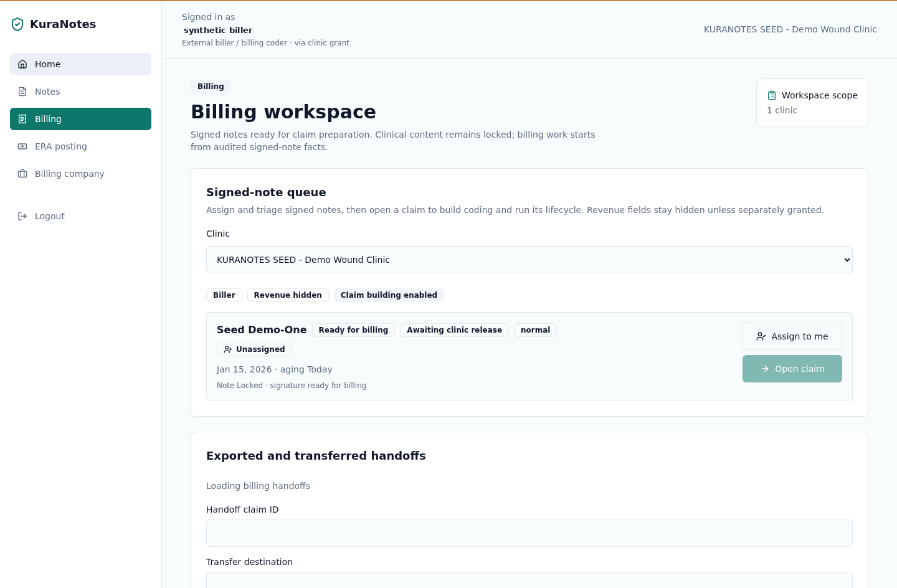The height and width of the screenshot is (588, 897).
Task: Click the 'Biller' role tag
Action: [224, 295]
